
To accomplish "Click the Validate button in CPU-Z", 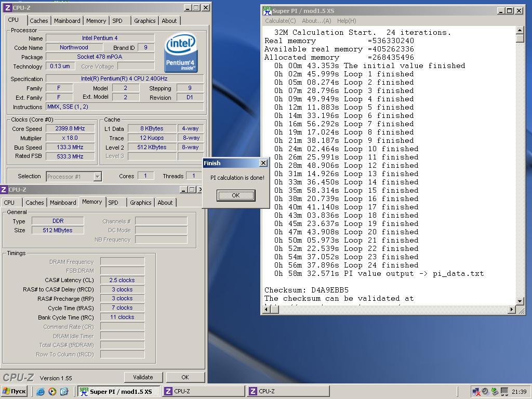I will [x=143, y=377].
